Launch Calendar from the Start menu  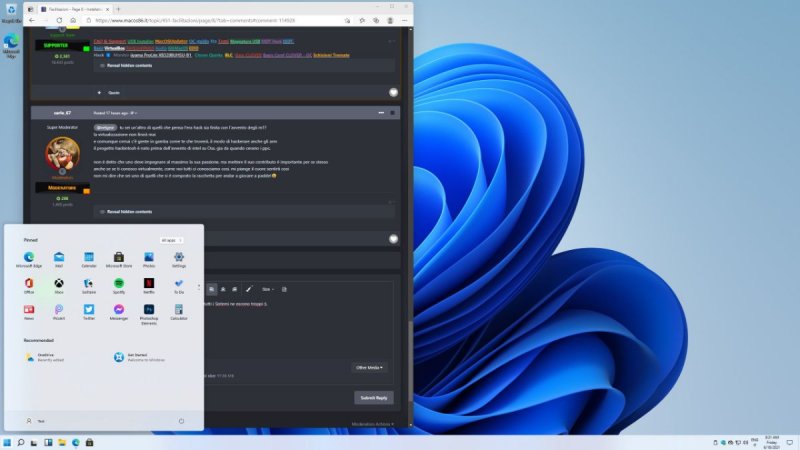click(89, 259)
